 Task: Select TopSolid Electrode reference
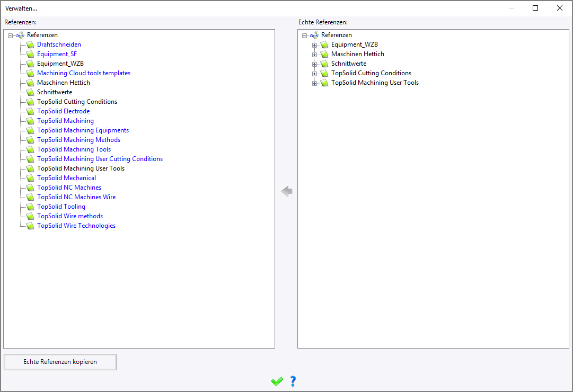pyautogui.click(x=64, y=111)
